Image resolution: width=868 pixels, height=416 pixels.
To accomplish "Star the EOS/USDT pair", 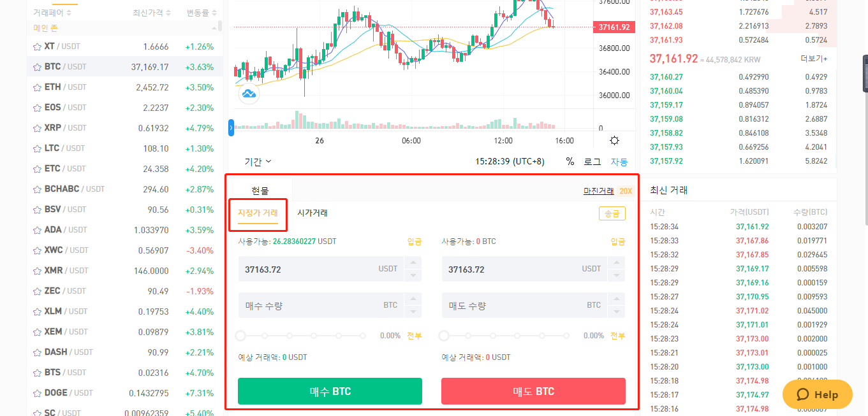I will [37, 108].
